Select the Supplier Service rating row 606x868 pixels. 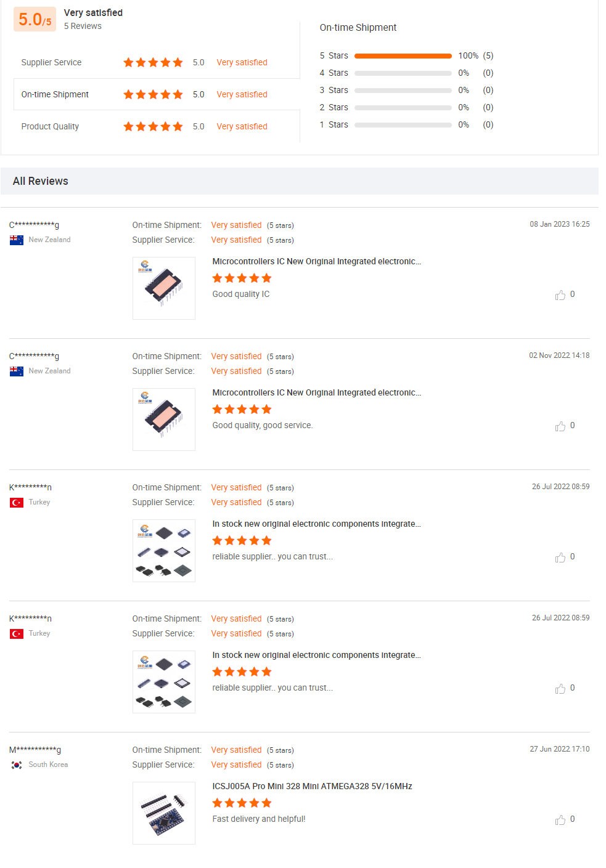[x=157, y=63]
